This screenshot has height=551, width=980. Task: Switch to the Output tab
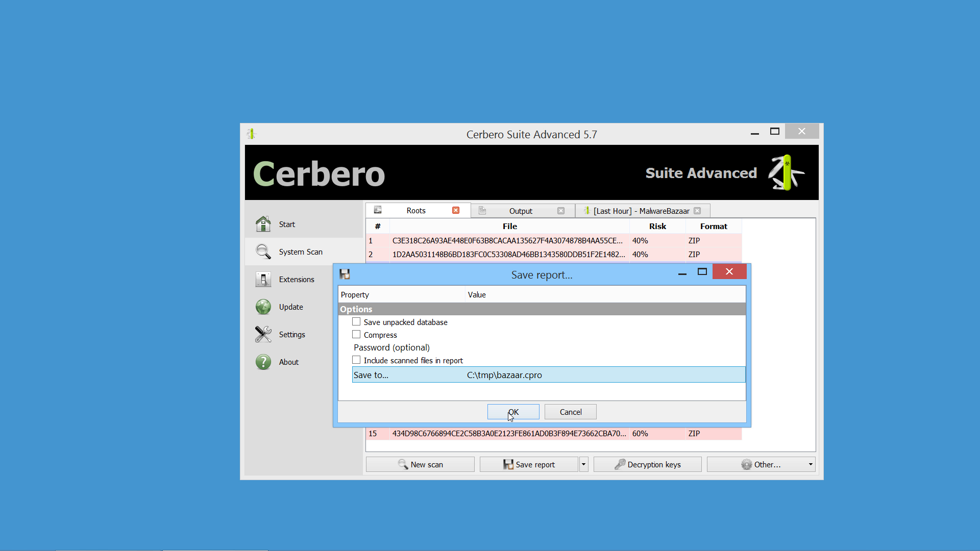point(521,210)
